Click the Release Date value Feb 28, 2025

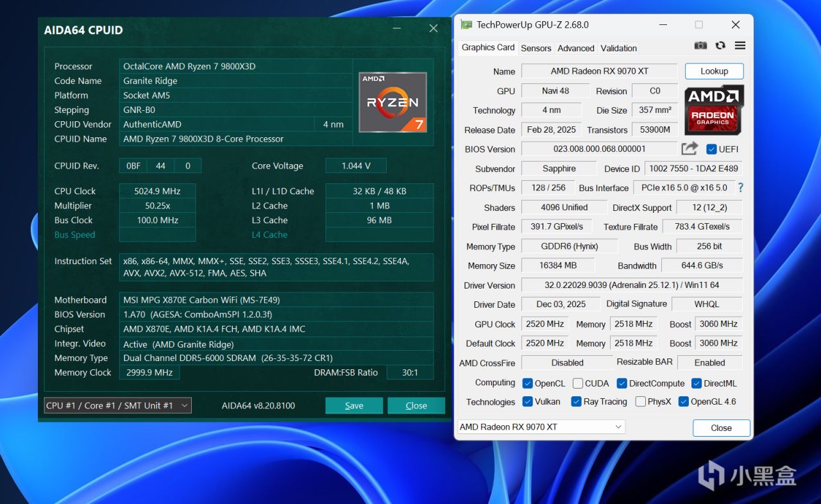(x=551, y=130)
